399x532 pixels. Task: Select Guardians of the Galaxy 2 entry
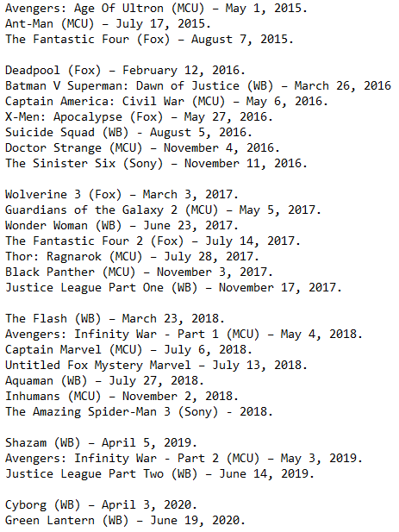(163, 210)
